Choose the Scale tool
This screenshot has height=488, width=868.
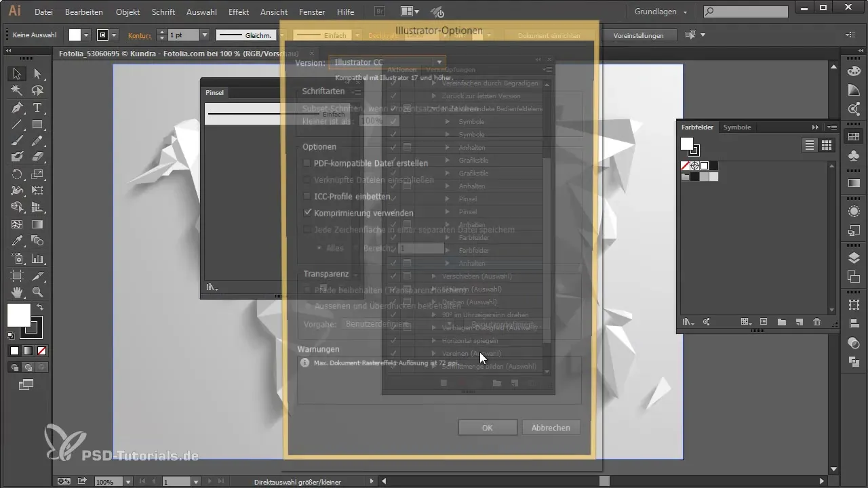point(37,174)
